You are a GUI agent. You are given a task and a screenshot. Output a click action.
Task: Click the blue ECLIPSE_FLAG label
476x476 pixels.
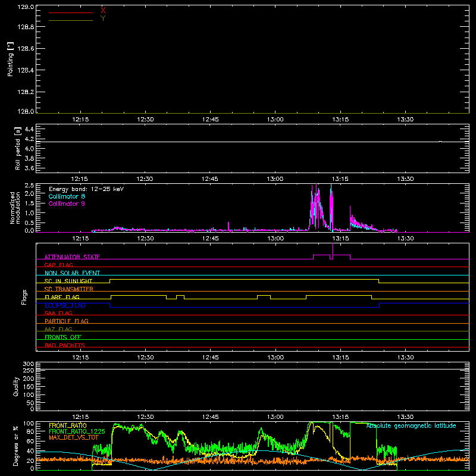pos(65,305)
